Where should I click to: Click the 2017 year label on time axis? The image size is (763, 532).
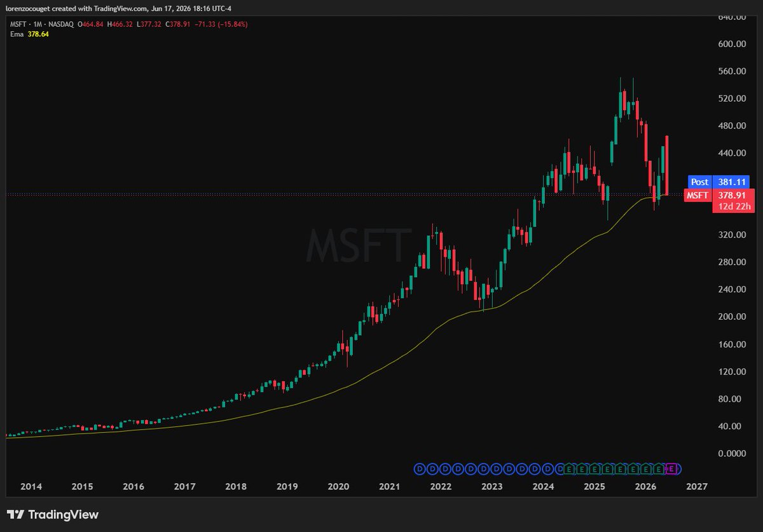point(184,486)
